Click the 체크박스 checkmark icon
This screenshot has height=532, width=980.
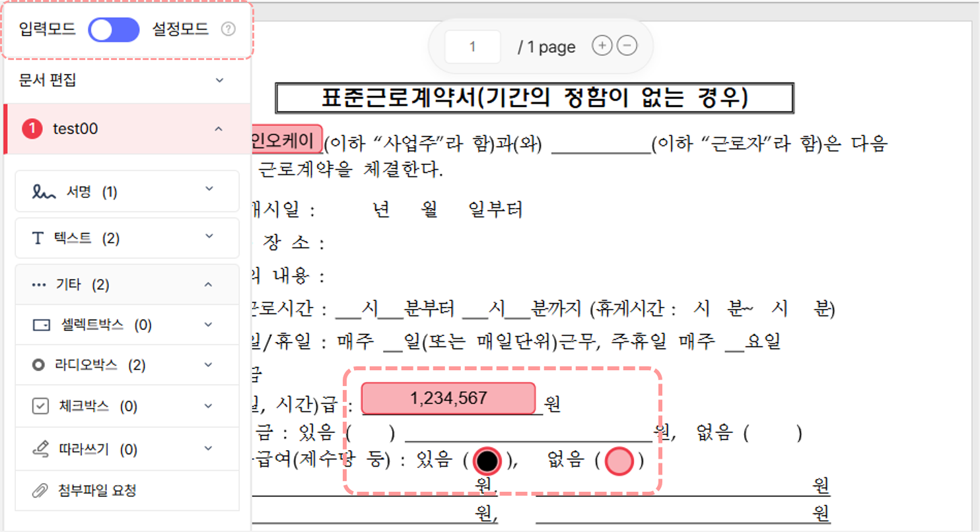tap(41, 406)
